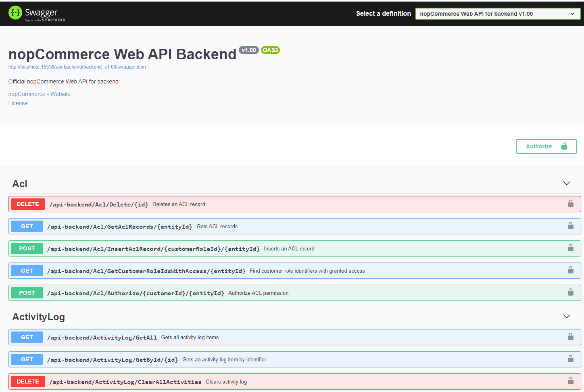
Task: Click 'Gets an activity log item by identifier' text
Action: point(224,360)
